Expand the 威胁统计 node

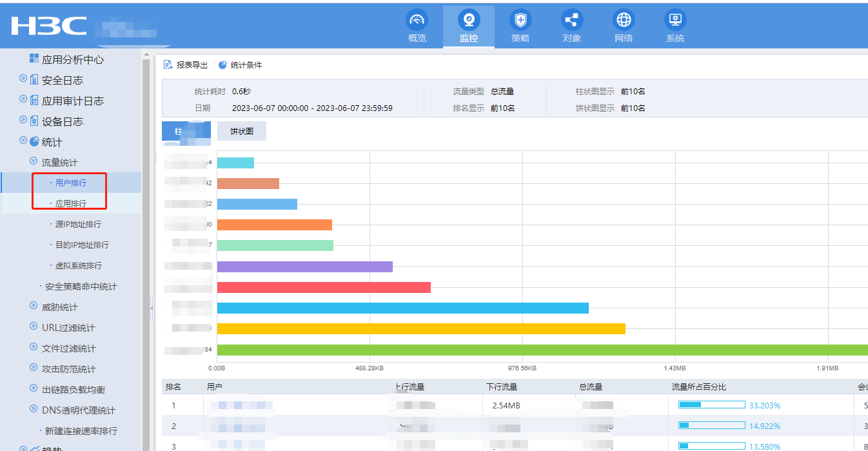(34, 306)
